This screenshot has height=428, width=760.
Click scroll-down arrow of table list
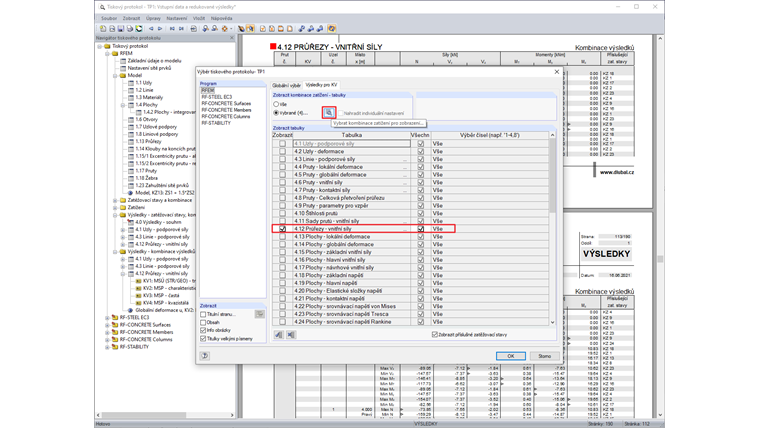point(552,322)
